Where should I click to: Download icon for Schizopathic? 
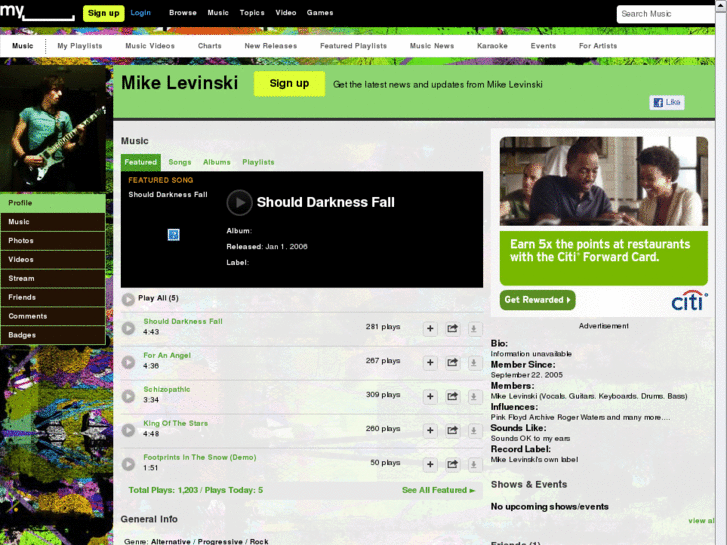click(x=474, y=396)
